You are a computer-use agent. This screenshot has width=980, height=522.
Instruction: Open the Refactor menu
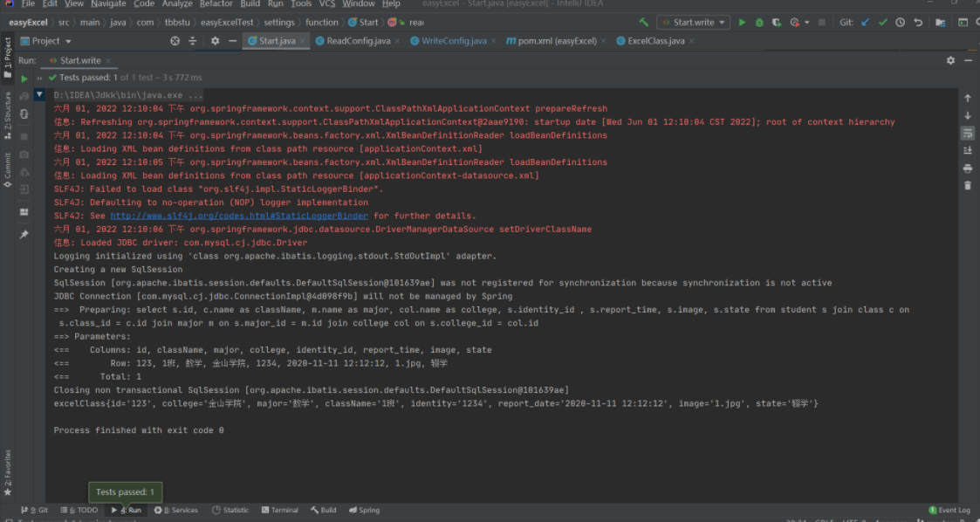(216, 3)
